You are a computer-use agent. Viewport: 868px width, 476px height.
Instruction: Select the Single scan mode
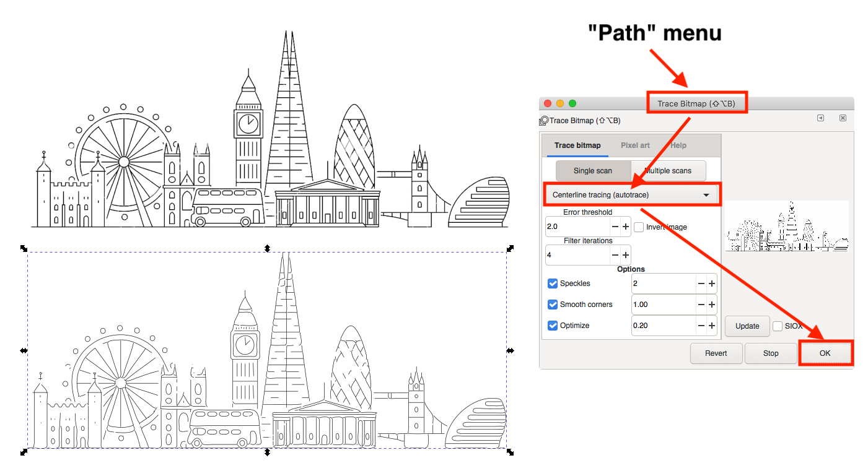[593, 170]
